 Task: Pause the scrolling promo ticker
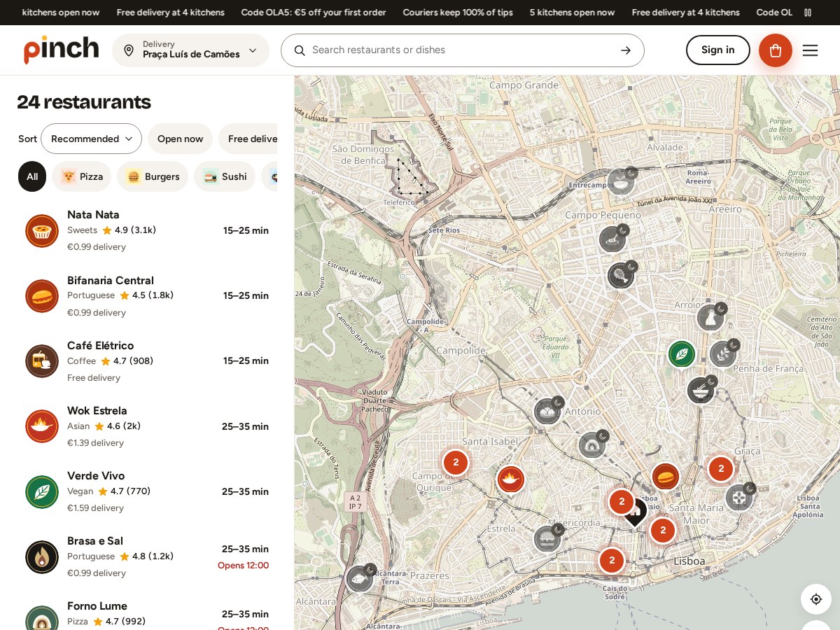point(808,13)
